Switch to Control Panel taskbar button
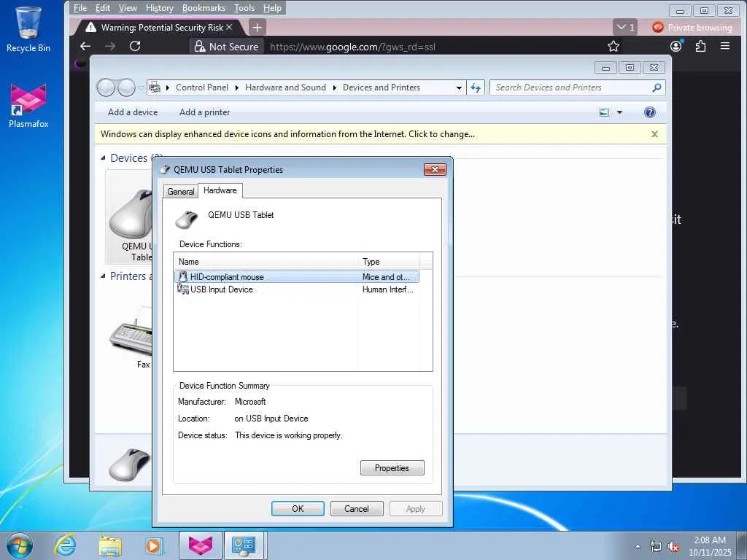Viewport: 747px width, 560px height. [244, 545]
